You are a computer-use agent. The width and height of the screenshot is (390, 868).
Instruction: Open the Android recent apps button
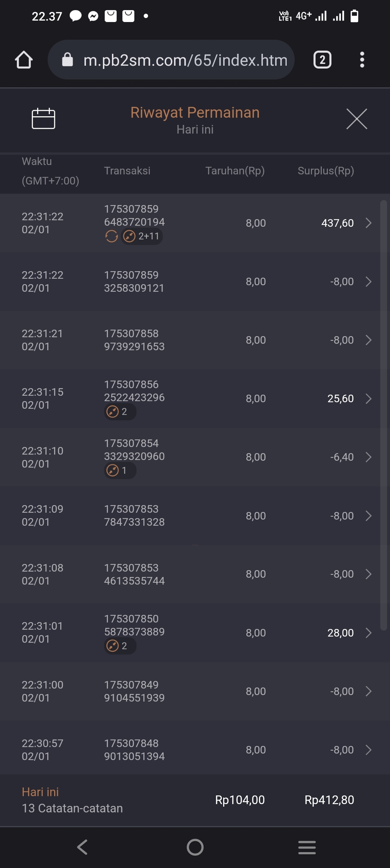point(307,847)
